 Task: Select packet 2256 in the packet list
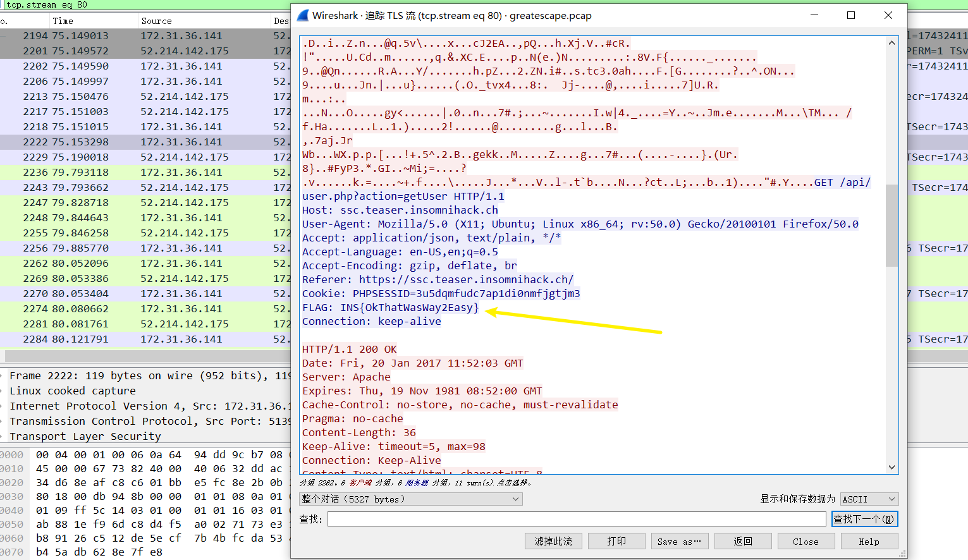(145, 248)
